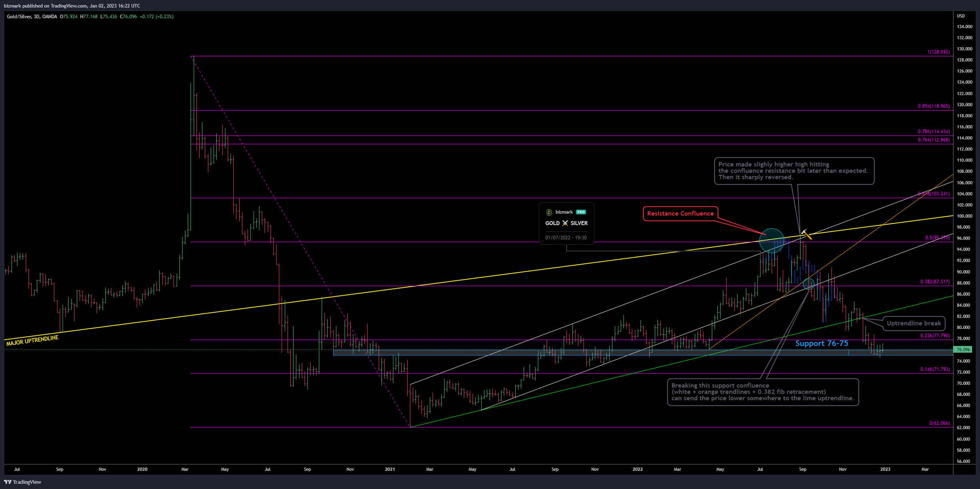Click the Resistance Confluence red label
The image size is (980, 489).
point(681,214)
